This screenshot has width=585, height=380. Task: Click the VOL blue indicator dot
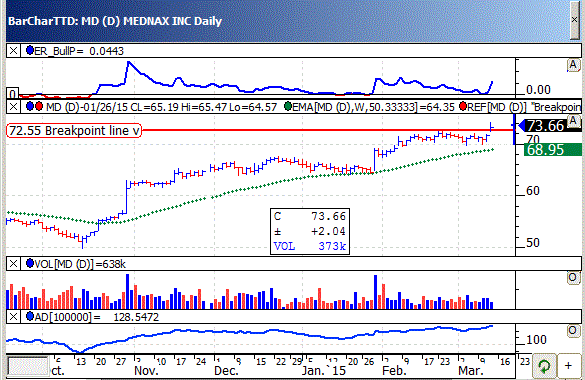(x=30, y=264)
